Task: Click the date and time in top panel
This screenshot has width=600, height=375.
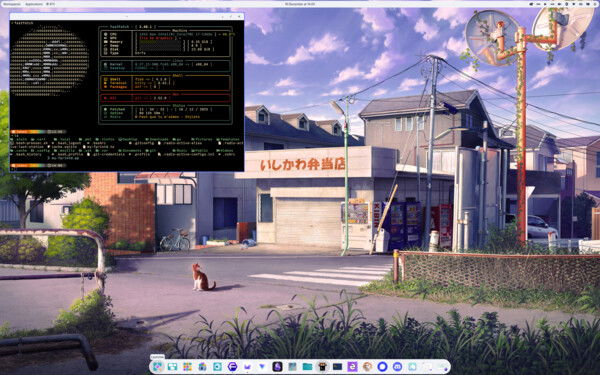Action: [300, 4]
